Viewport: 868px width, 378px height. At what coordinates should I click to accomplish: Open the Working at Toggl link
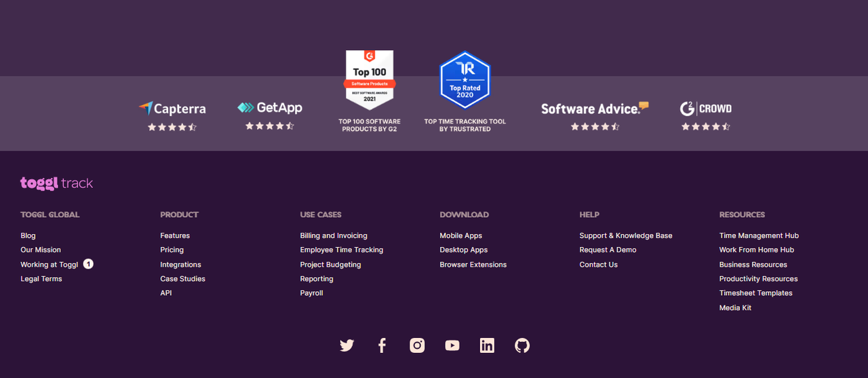point(50,265)
